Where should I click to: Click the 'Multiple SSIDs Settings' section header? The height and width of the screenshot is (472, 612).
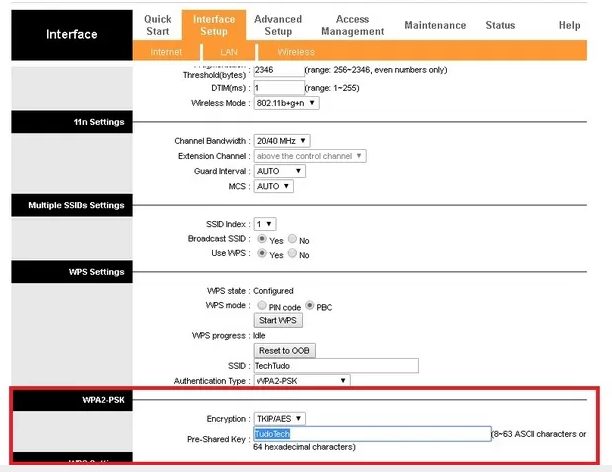pyautogui.click(x=72, y=205)
